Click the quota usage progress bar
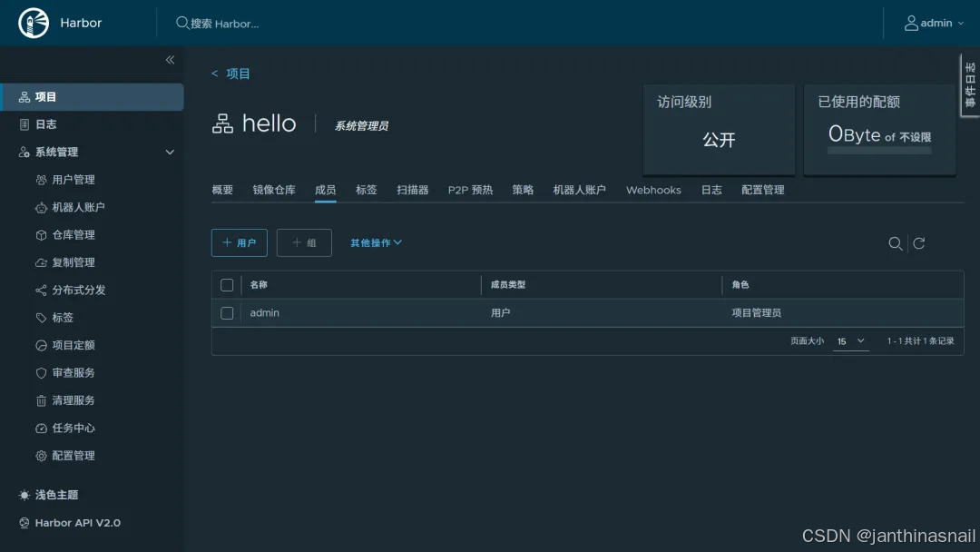The image size is (980, 552). [x=879, y=151]
